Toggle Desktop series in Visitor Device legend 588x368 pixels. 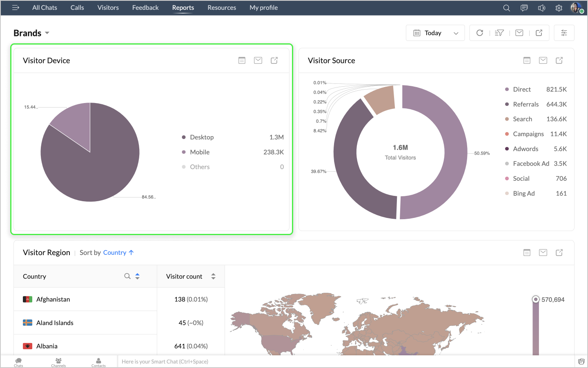click(x=202, y=137)
